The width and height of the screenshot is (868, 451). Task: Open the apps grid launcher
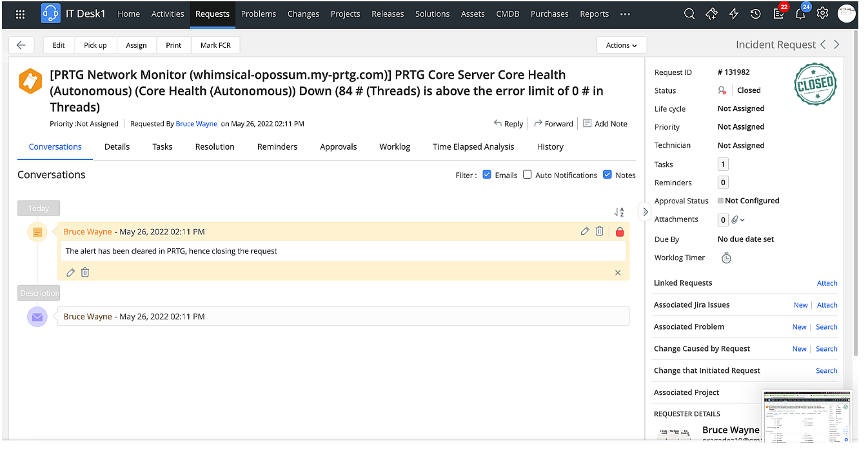point(20,14)
